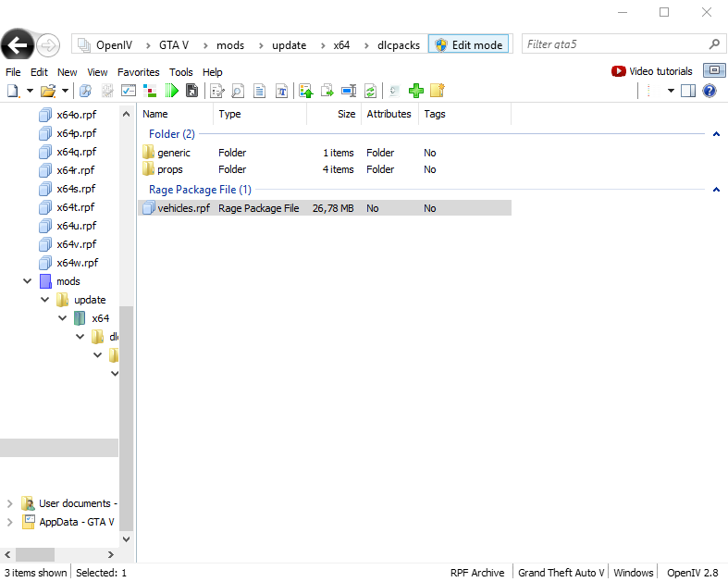Open the help question mark icon
The width and height of the screenshot is (728, 582).
(x=709, y=91)
